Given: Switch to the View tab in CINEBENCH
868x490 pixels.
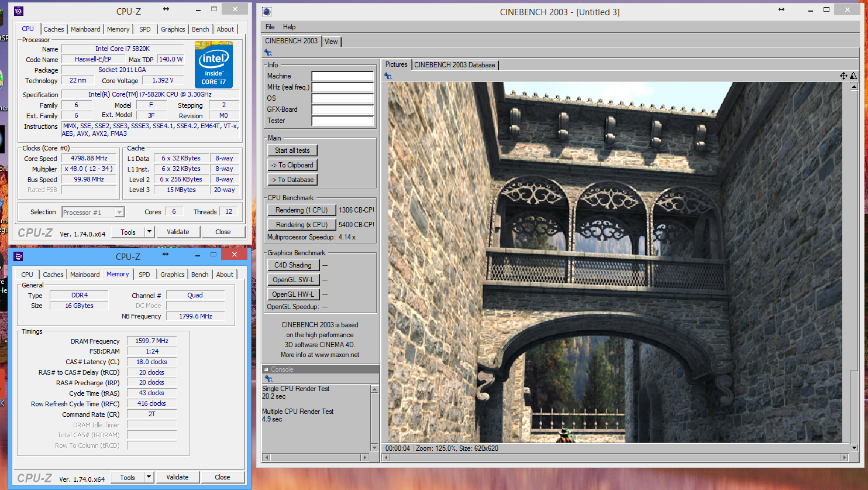Looking at the screenshot, I should [x=331, y=42].
